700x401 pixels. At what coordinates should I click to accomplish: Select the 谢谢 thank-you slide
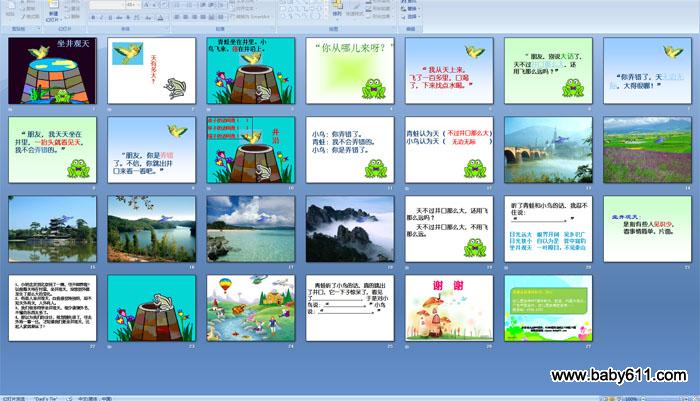[x=449, y=308]
